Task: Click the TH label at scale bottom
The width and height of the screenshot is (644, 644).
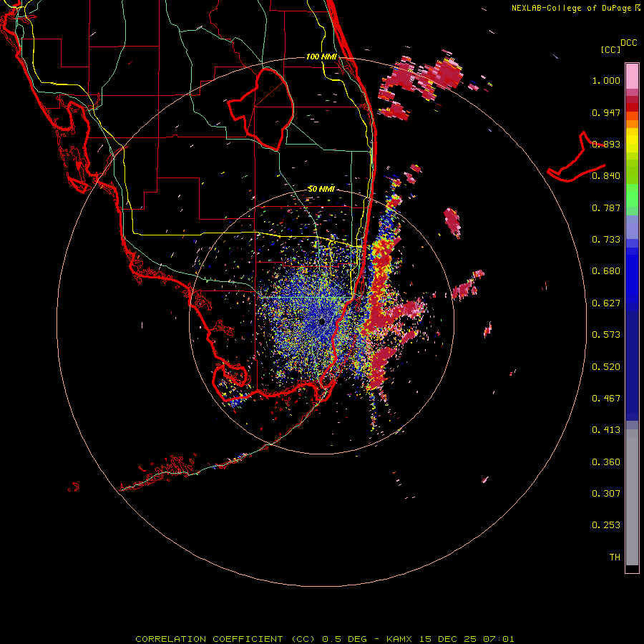Action: pos(615,557)
